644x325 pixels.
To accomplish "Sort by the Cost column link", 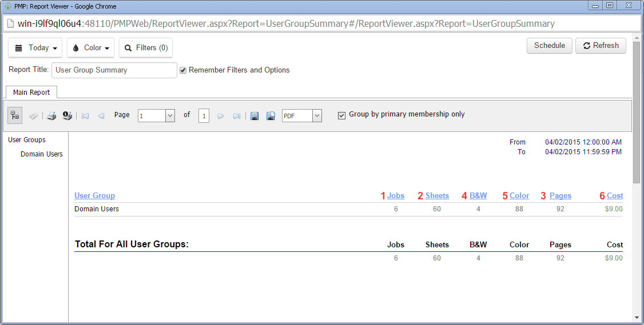I will pyautogui.click(x=615, y=196).
